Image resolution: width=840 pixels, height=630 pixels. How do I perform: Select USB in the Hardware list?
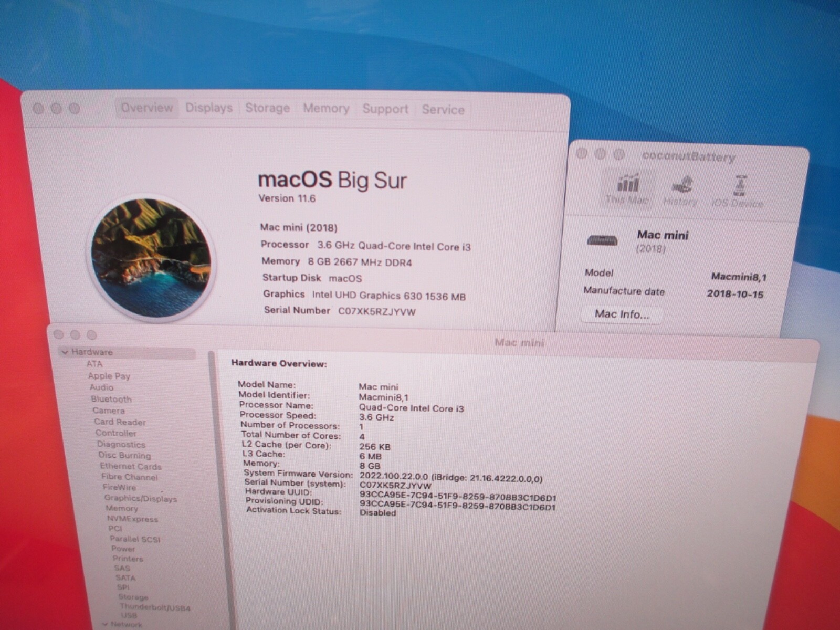(x=129, y=615)
